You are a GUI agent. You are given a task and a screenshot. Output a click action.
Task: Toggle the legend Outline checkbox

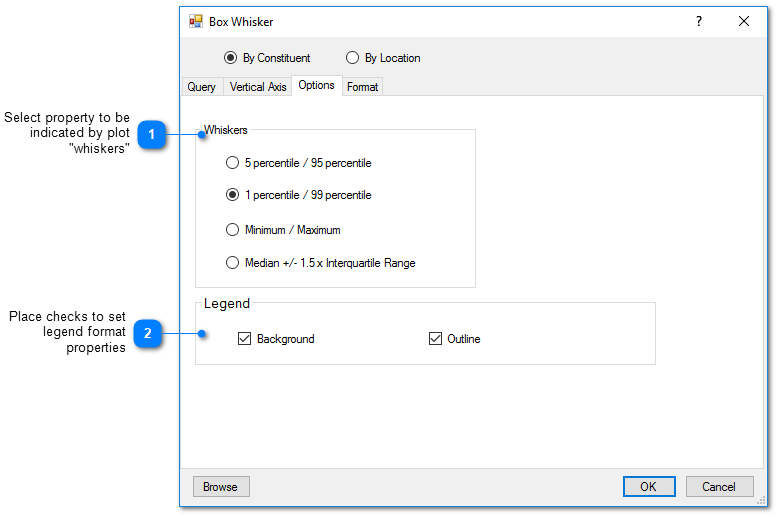tap(435, 339)
